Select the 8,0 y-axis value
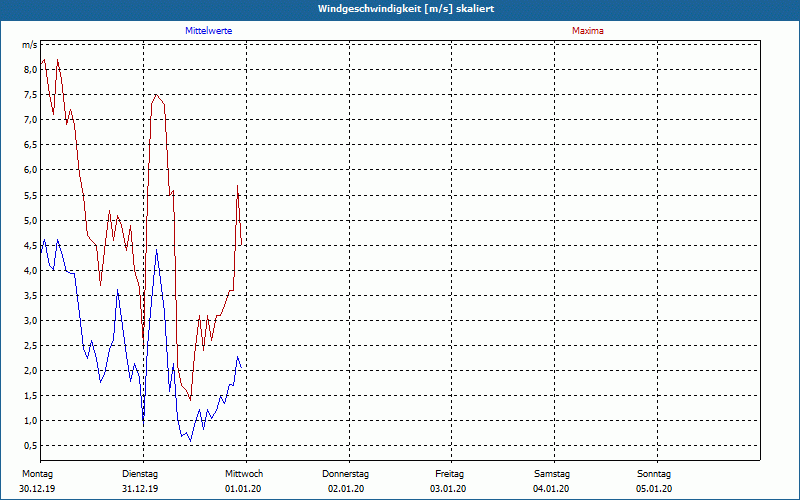 [31, 70]
